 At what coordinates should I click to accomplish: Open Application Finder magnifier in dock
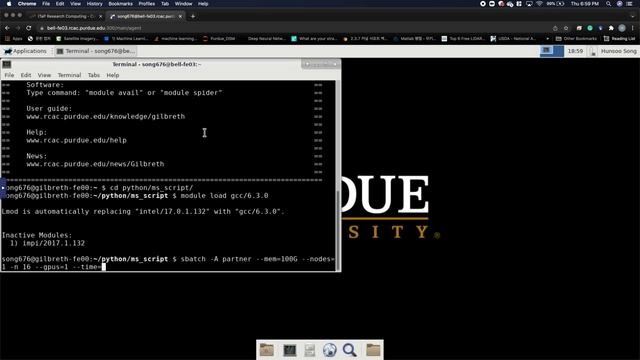tap(350, 350)
